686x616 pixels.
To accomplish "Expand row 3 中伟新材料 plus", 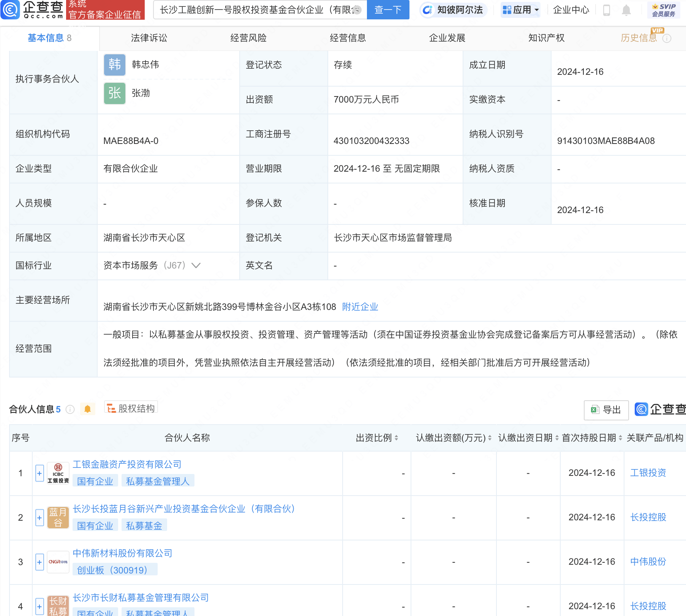I will pos(40,562).
